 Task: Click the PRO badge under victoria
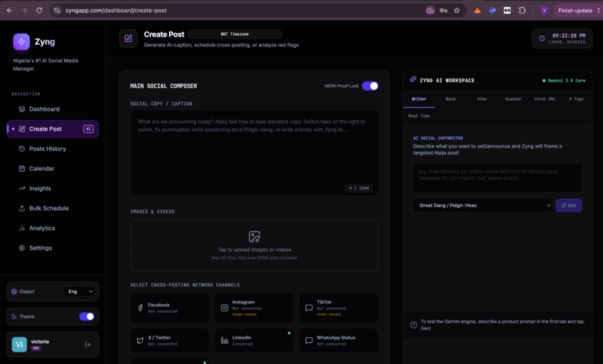click(x=36, y=348)
